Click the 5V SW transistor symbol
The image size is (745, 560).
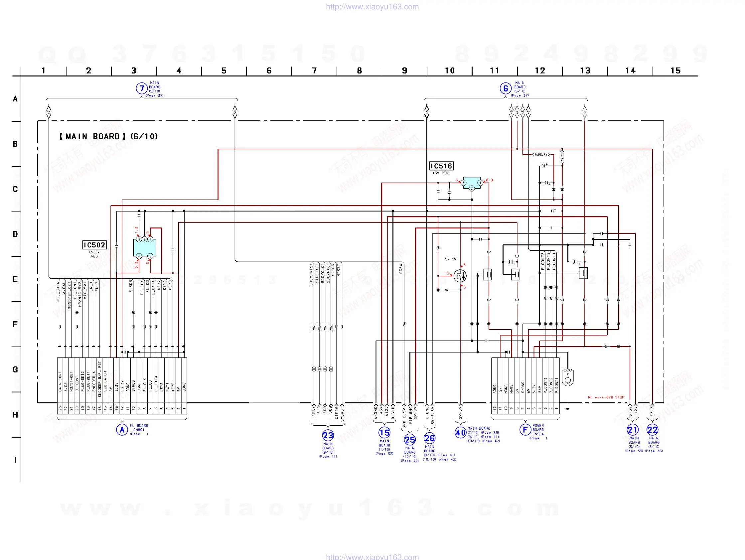point(460,276)
